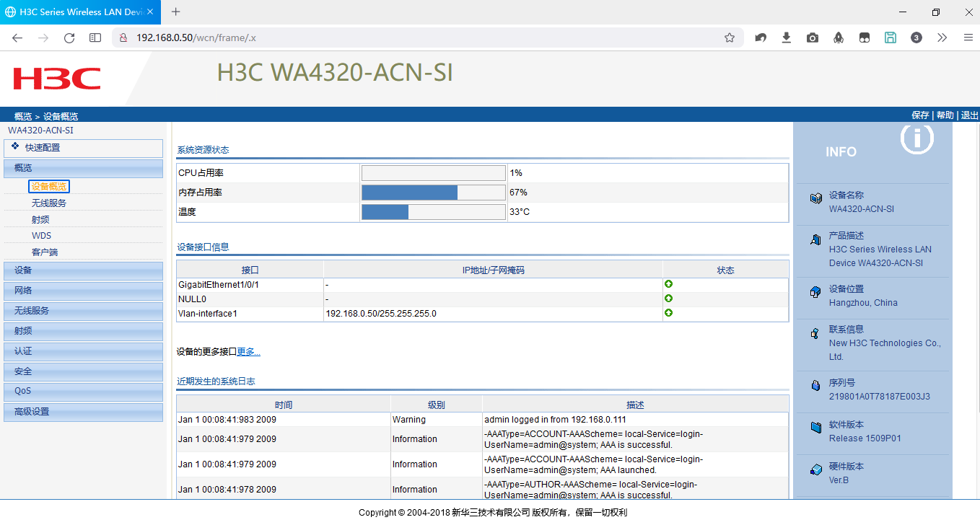This screenshot has height=525, width=980.
Task: Open 快速配置 in the sidebar
Action: [x=83, y=148]
